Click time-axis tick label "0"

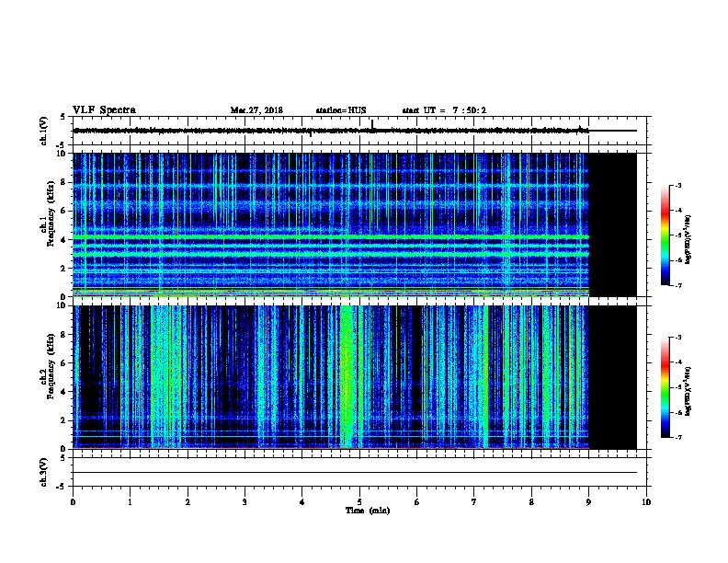pyautogui.click(x=73, y=502)
